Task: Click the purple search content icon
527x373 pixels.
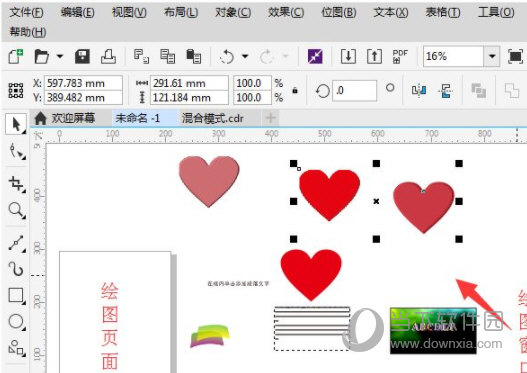Action: click(x=315, y=56)
